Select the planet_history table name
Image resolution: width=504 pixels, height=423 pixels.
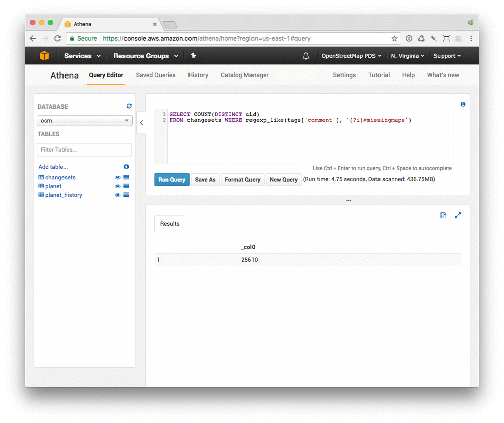64,195
